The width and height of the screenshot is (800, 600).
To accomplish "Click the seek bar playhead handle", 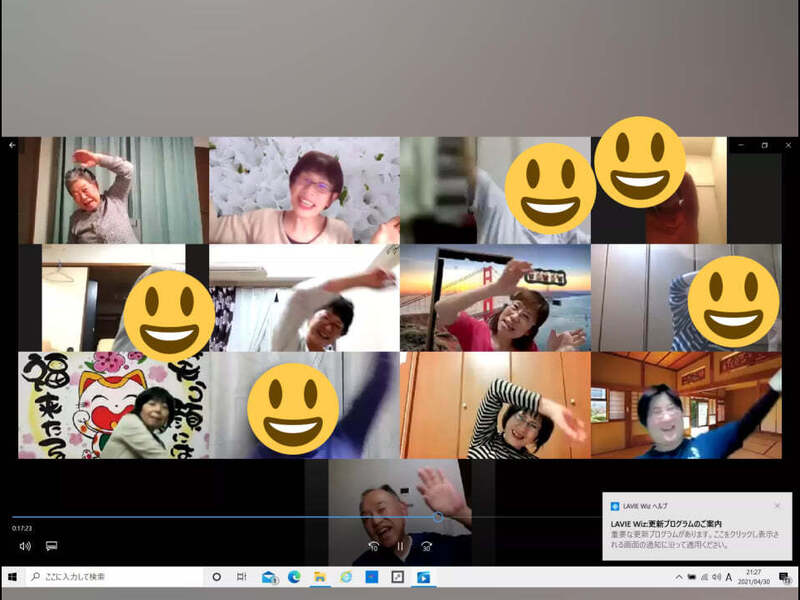I will pos(437,517).
